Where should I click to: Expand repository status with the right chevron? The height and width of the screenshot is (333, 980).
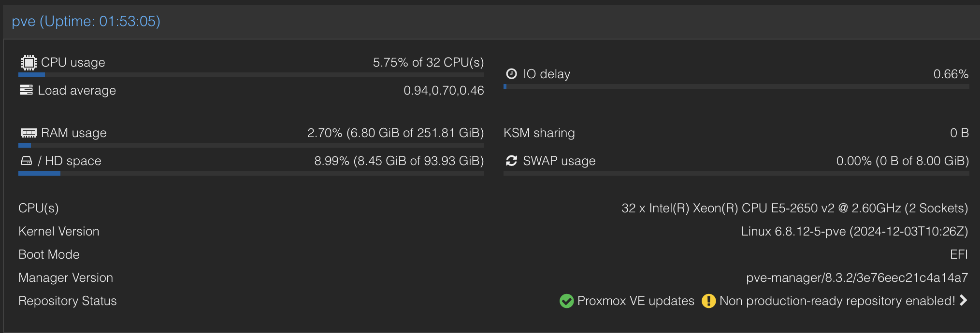coord(964,300)
